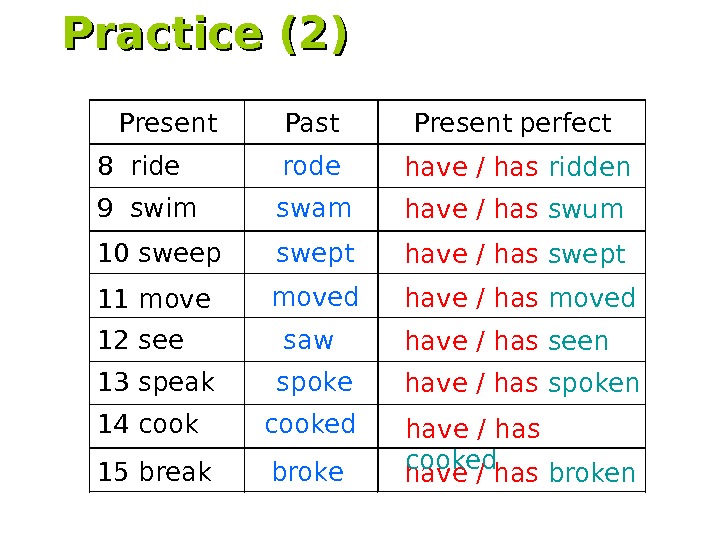
Task: Select the blue word "rode"
Action: tap(311, 166)
